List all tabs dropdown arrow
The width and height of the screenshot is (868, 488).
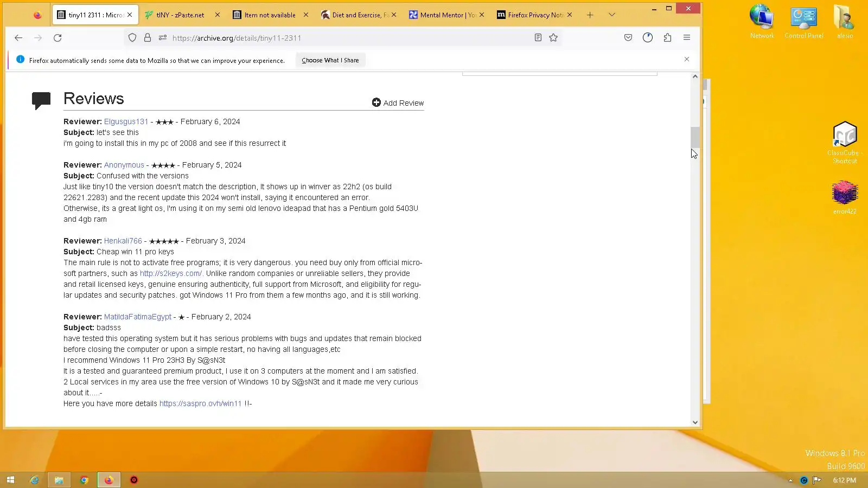[x=612, y=15]
